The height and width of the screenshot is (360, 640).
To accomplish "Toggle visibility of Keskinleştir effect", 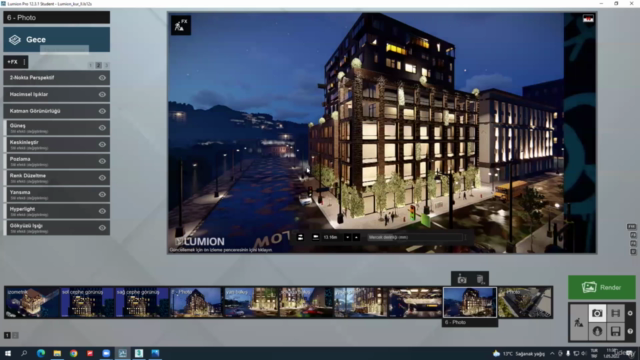I will [102, 144].
